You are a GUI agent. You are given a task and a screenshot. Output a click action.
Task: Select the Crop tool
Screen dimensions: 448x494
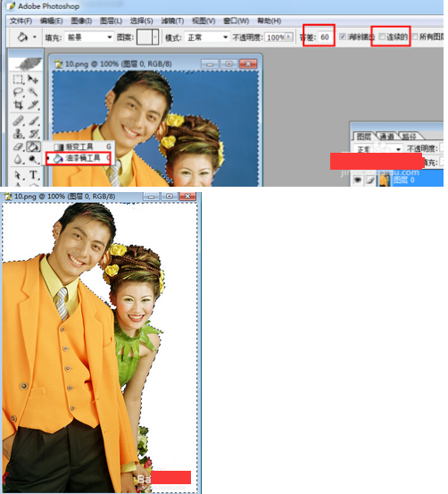pos(18,105)
